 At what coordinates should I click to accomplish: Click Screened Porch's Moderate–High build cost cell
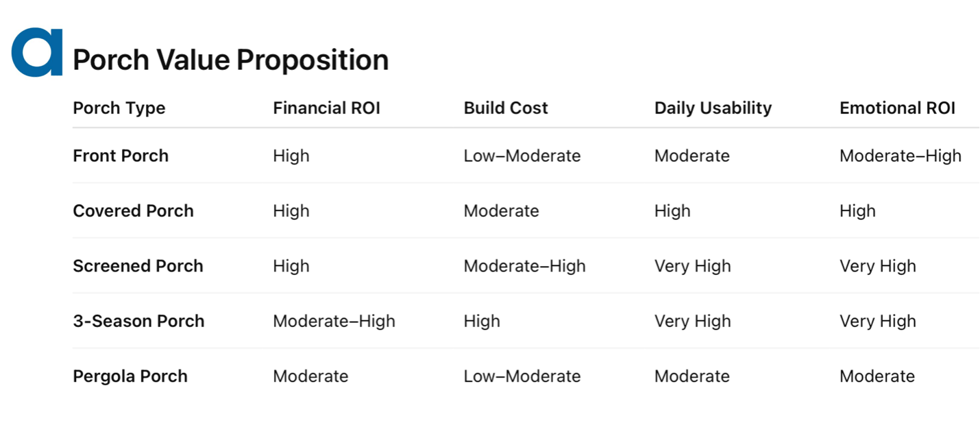click(x=525, y=266)
